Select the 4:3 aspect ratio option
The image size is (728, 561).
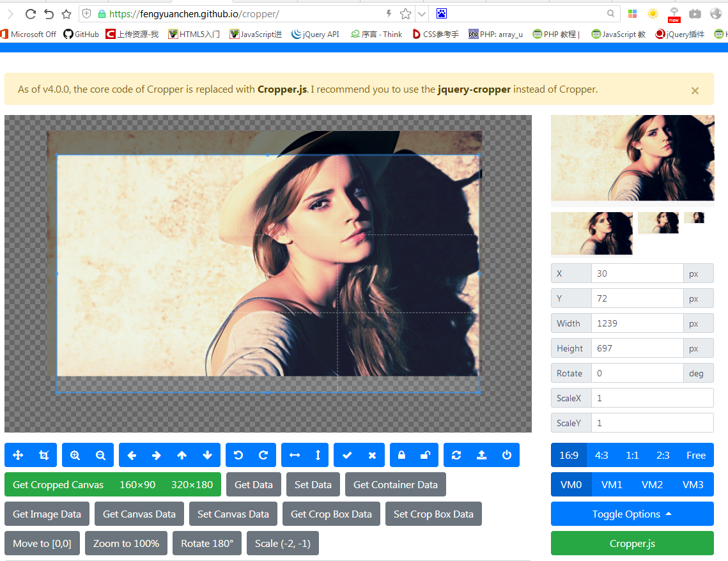601,455
